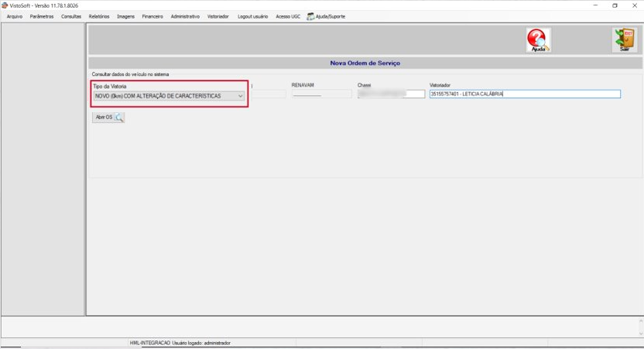The height and width of the screenshot is (349, 644).
Task: Open the Administrativo menu
Action: [185, 16]
